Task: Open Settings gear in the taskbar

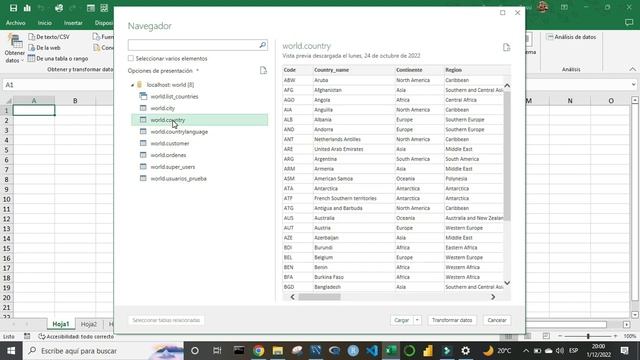Action: pyautogui.click(x=465, y=351)
